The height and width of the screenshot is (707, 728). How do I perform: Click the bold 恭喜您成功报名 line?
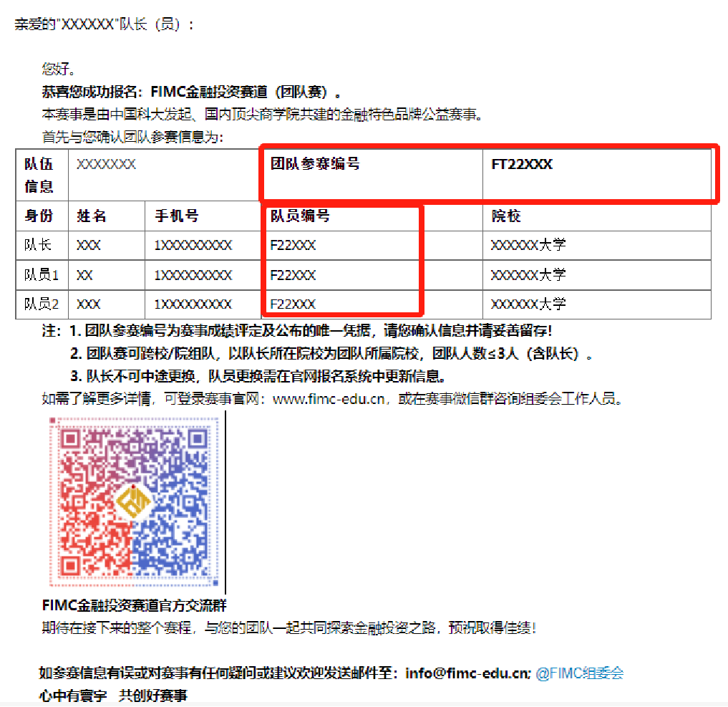pos(191,92)
